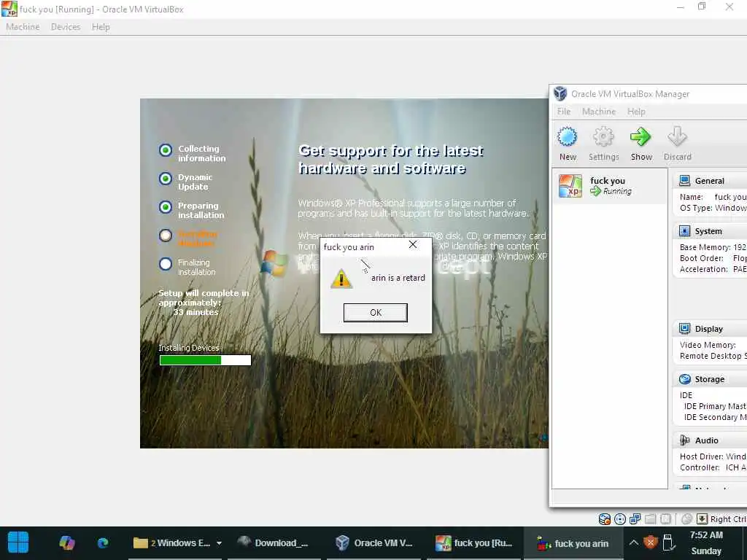Viewport: 747px width, 560px height.
Task: Click the Audio speaker icon in details pane
Action: (x=684, y=440)
